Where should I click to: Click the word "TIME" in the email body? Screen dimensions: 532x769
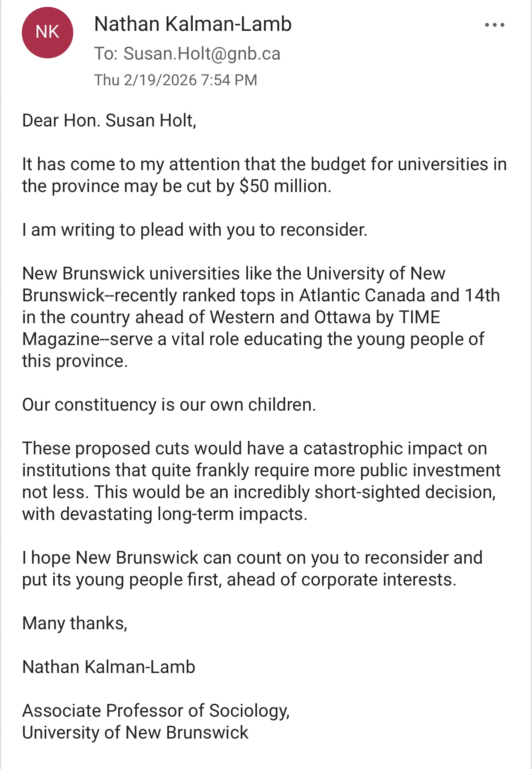pos(419,318)
